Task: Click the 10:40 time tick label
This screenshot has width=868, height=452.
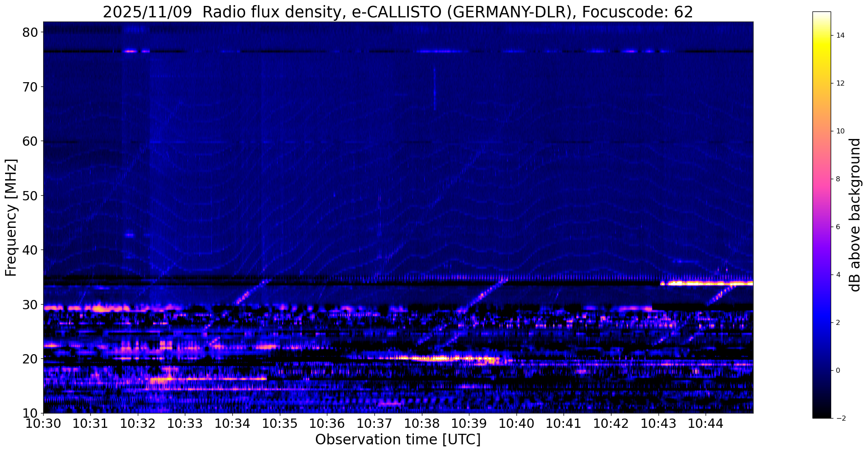Action: (x=516, y=423)
